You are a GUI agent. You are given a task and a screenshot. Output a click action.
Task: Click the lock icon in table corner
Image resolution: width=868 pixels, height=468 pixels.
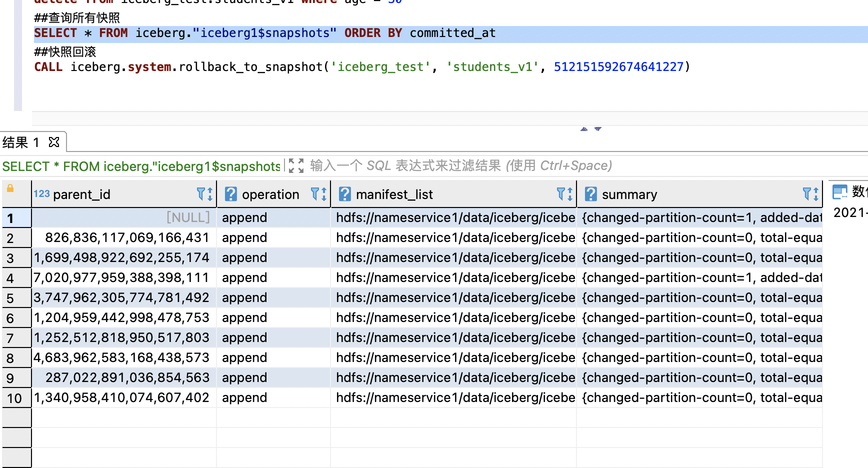(10, 188)
